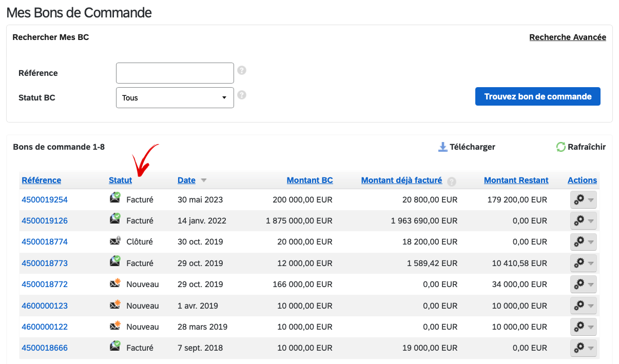Click the Référence search input field

coord(175,73)
